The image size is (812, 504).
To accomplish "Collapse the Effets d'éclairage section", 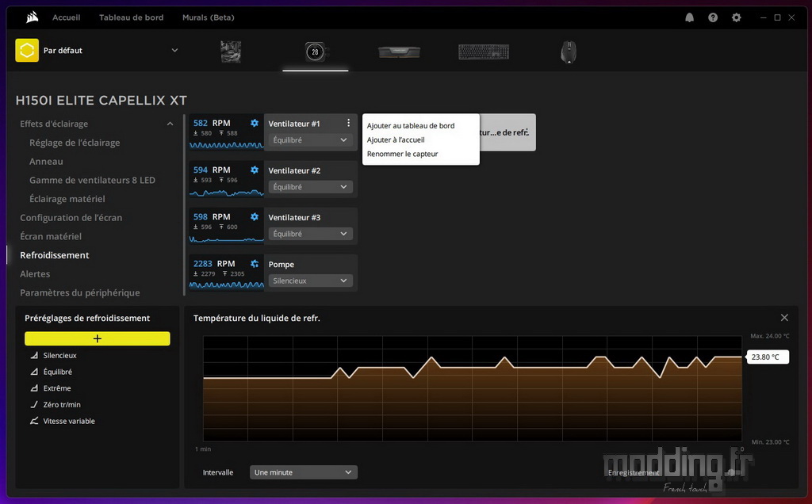I will pyautogui.click(x=170, y=124).
